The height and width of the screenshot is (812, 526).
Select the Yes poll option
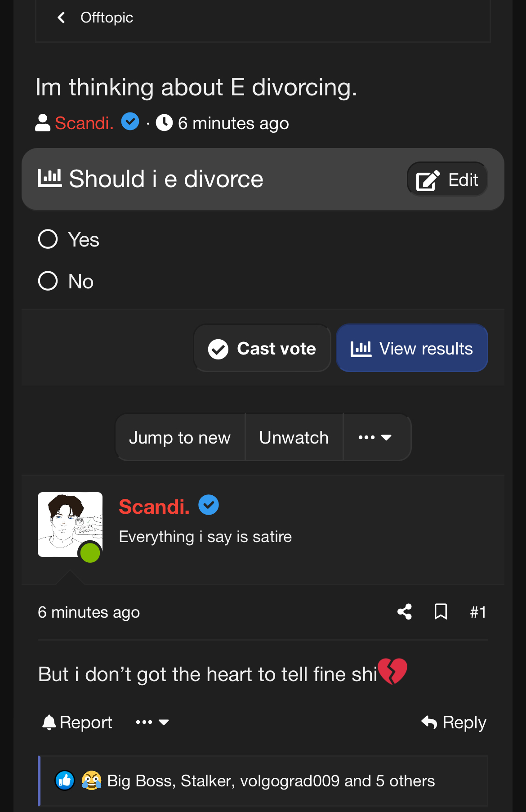coord(69,239)
